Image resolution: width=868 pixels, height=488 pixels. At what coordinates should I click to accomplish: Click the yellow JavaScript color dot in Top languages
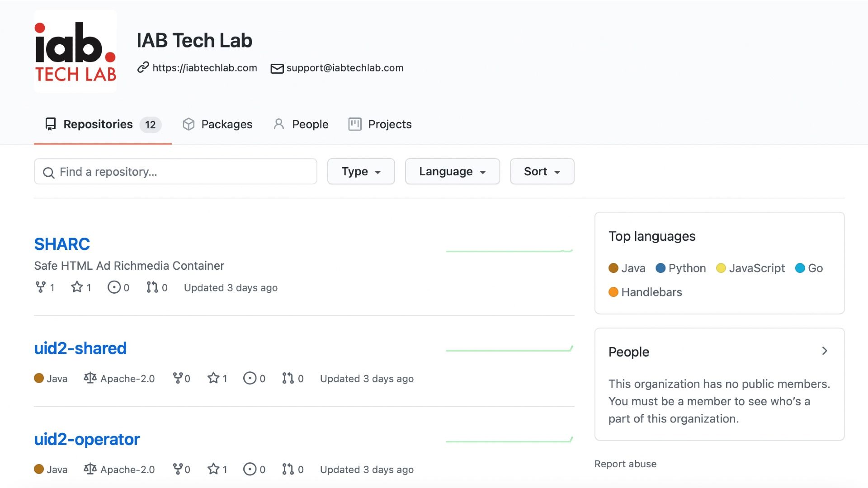click(721, 267)
